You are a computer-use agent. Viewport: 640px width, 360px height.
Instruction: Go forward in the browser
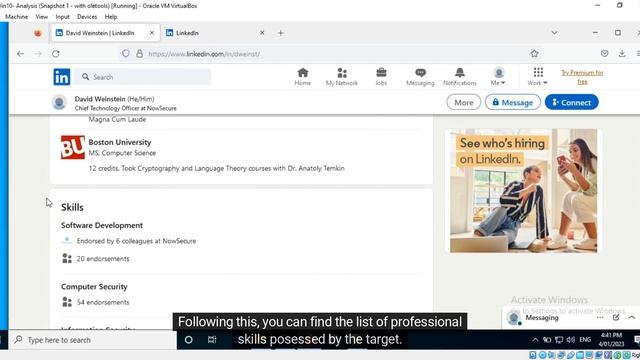pyautogui.click(x=38, y=53)
